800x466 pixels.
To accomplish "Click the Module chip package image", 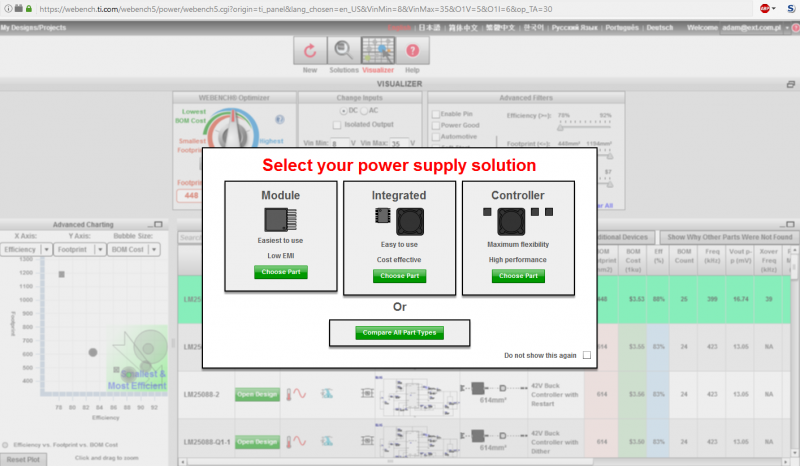I will [280, 220].
